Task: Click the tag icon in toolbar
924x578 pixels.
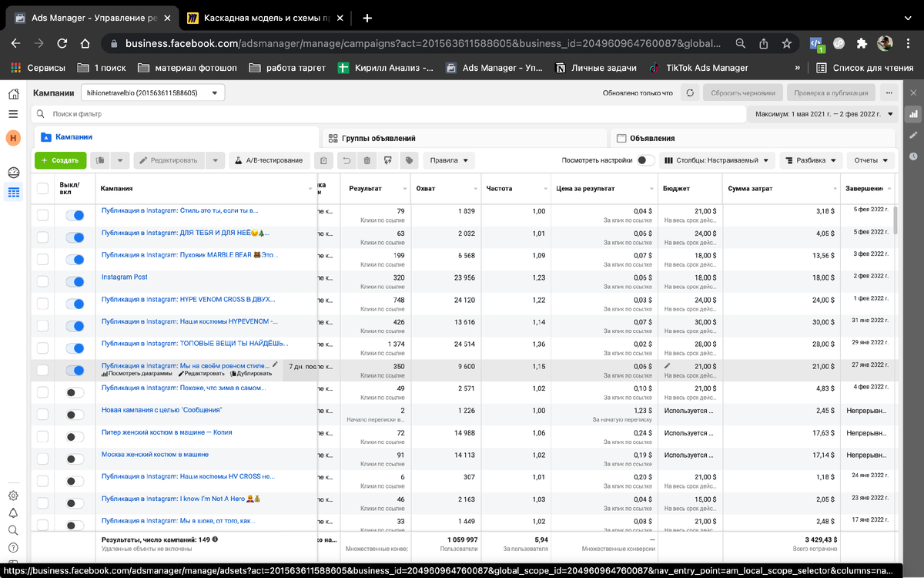Action: [x=409, y=160]
